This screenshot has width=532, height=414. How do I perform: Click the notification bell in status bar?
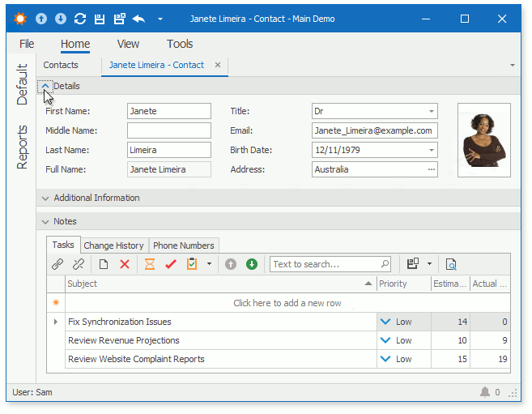[485, 392]
